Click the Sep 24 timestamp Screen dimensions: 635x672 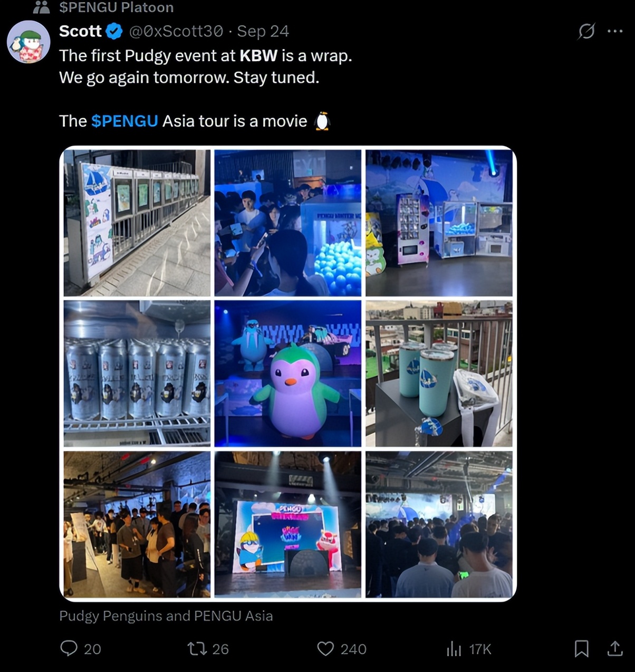point(263,31)
